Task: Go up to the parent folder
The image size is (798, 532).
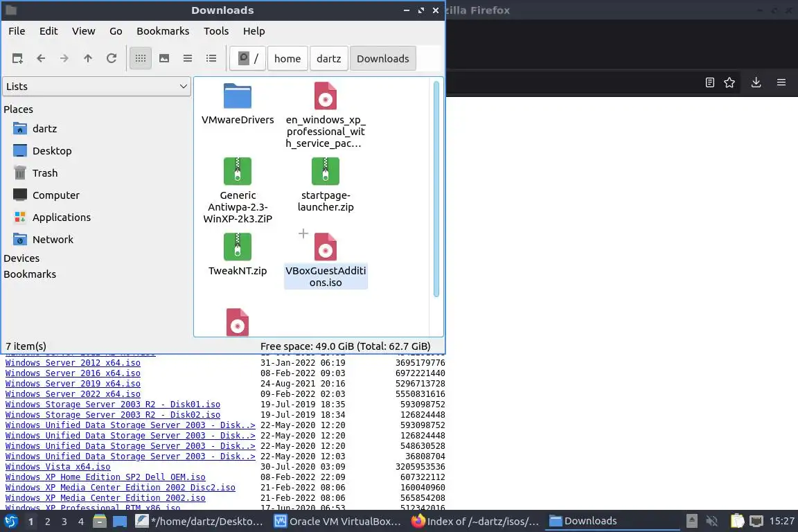Action: [87, 59]
